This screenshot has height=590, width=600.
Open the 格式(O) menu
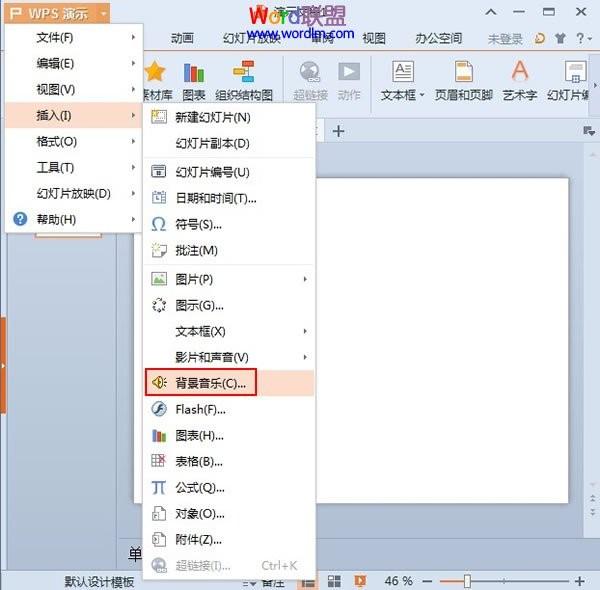click(74, 142)
